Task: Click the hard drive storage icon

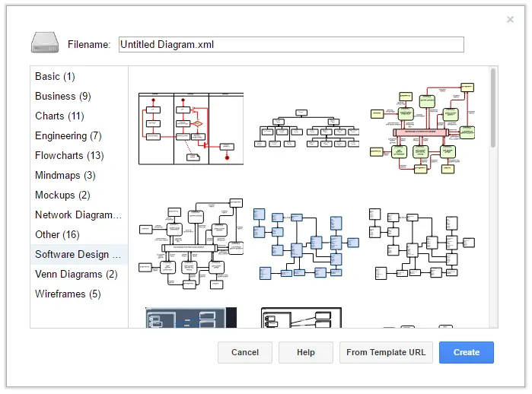Action: point(44,43)
